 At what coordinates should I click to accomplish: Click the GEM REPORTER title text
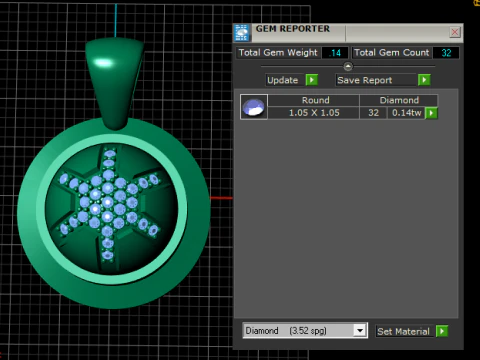coord(293,29)
